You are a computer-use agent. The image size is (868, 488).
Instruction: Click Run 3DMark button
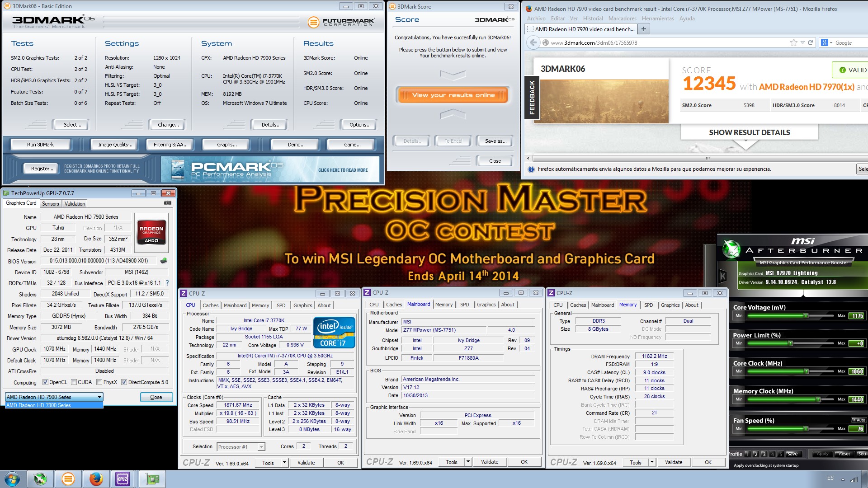point(40,145)
